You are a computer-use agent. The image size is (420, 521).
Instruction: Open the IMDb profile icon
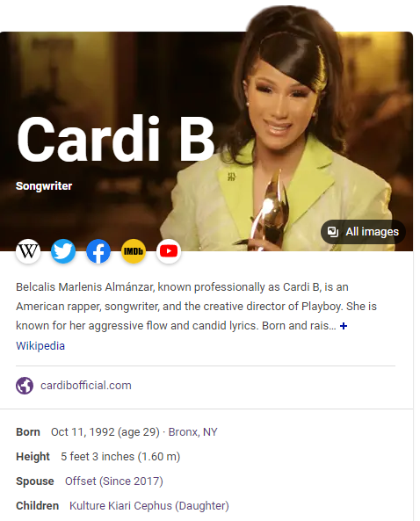(134, 251)
